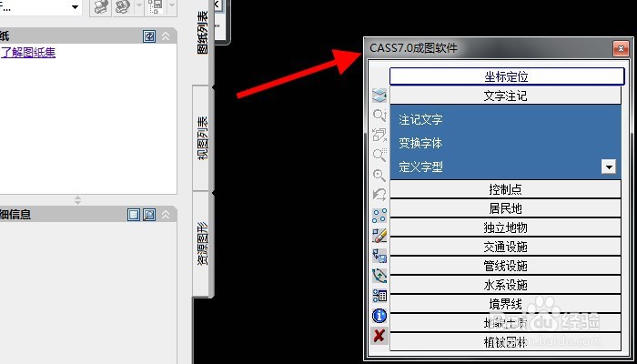Open the 了解图纸集 link
This screenshot has height=364, width=637.
[28, 53]
